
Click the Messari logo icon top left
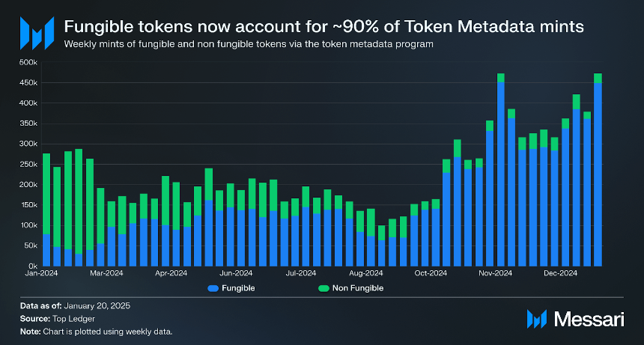click(37, 33)
